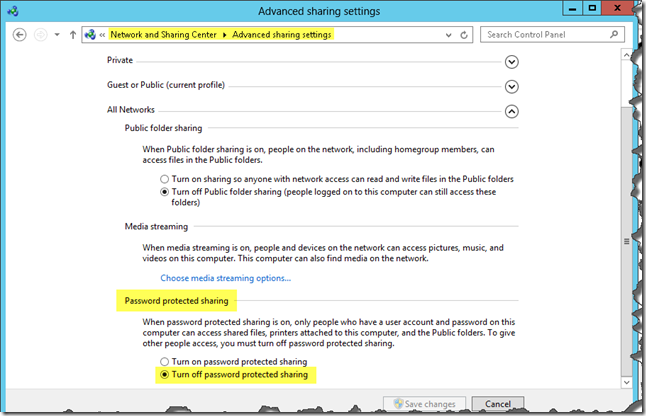Click the Network and Sharing icon in address bar
Image resolution: width=646 pixels, height=416 pixels.
(x=90, y=35)
